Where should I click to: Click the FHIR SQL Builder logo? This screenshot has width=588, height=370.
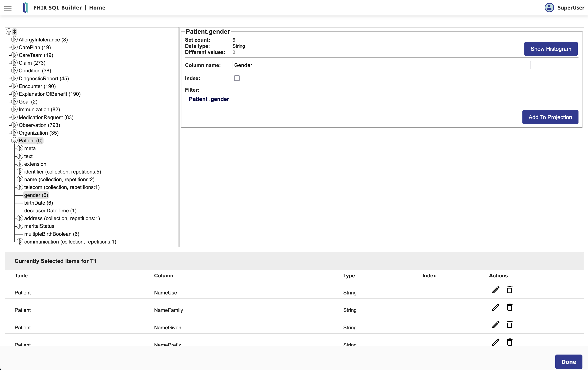[25, 8]
